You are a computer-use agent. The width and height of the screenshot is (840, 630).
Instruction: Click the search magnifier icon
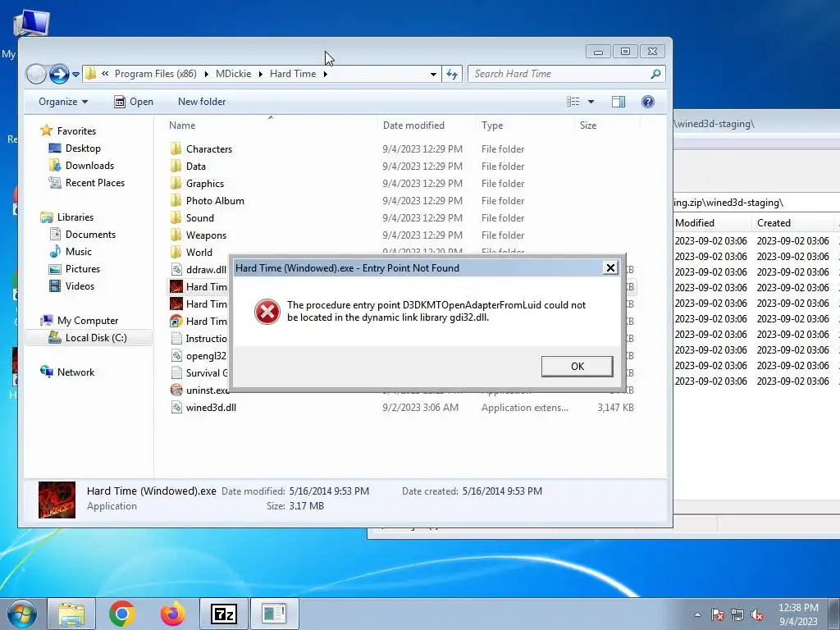(655, 74)
